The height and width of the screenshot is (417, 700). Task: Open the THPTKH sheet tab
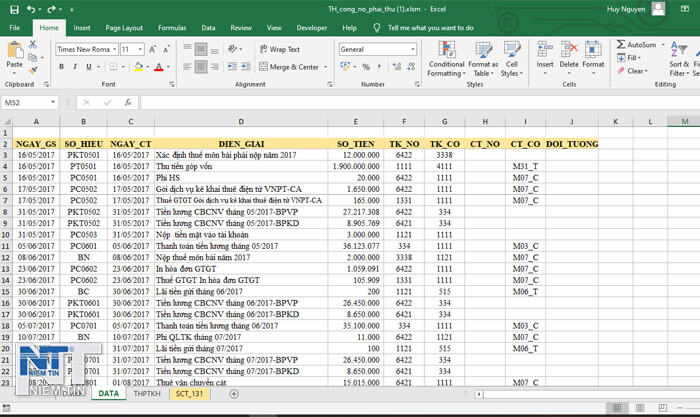146,394
